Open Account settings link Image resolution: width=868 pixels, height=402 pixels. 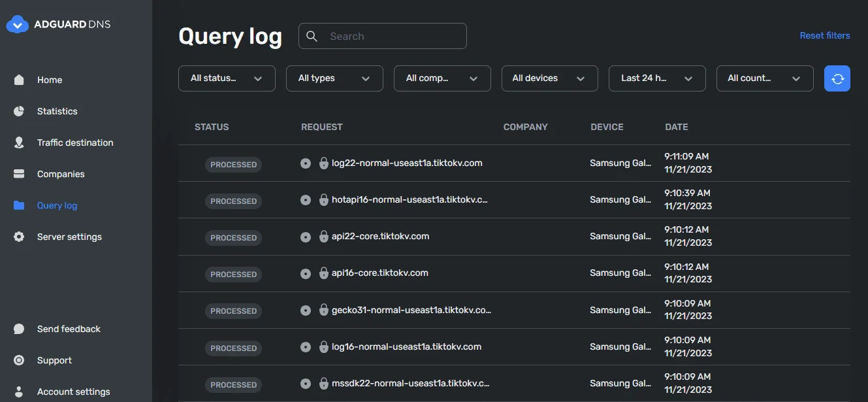tap(74, 392)
